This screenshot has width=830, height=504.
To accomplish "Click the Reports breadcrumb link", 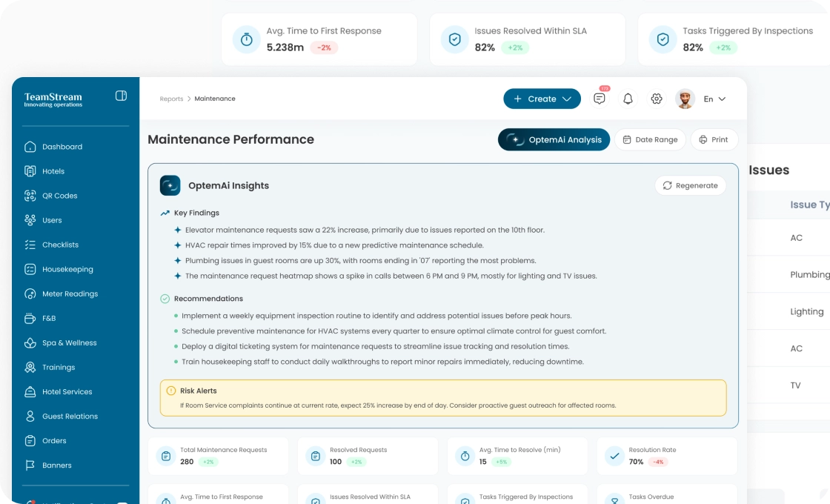I will (x=171, y=99).
